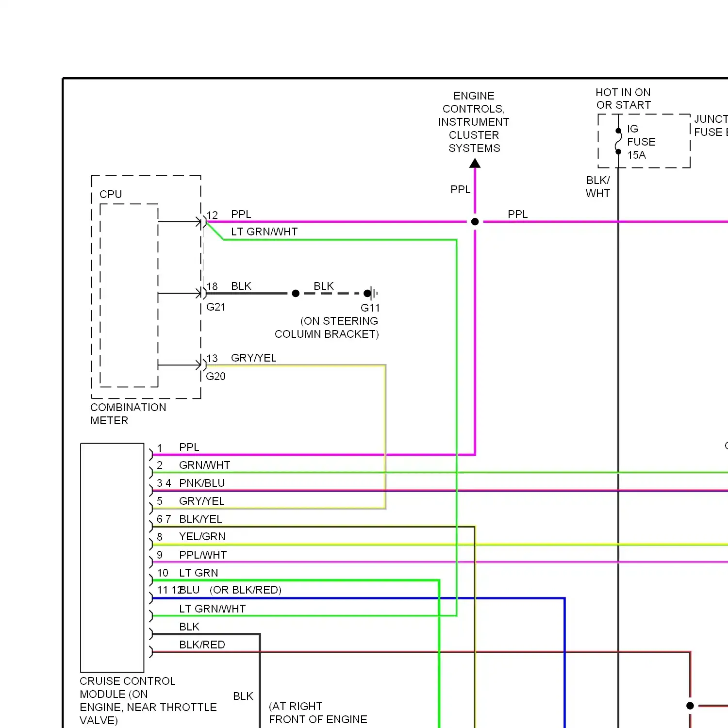Click the black arrowhead under SYSTEMS
728x728 pixels.
click(x=475, y=164)
